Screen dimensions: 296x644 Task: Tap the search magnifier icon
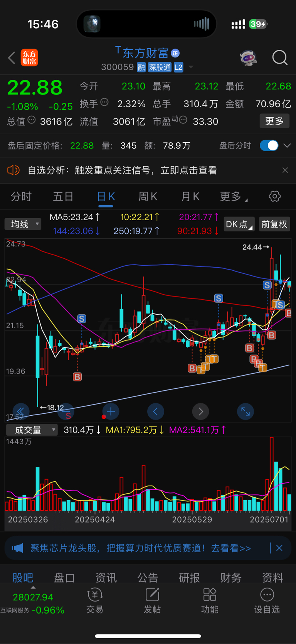pos(280,58)
